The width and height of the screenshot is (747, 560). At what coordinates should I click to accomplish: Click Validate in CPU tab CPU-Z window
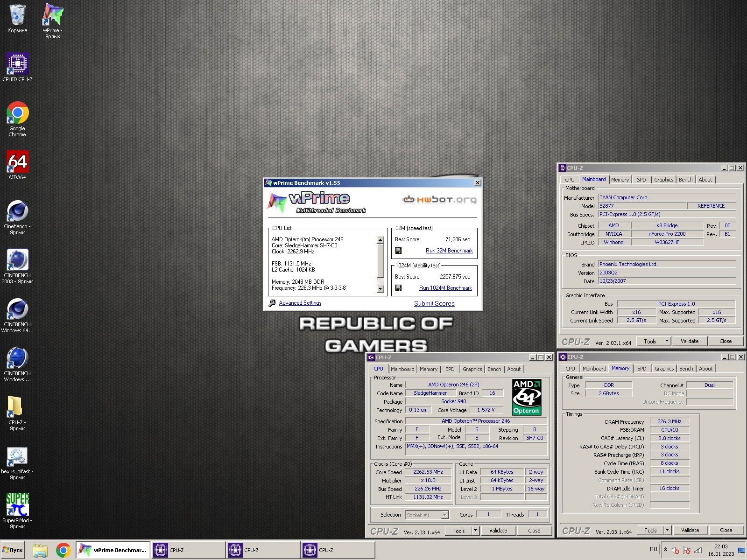click(x=498, y=531)
